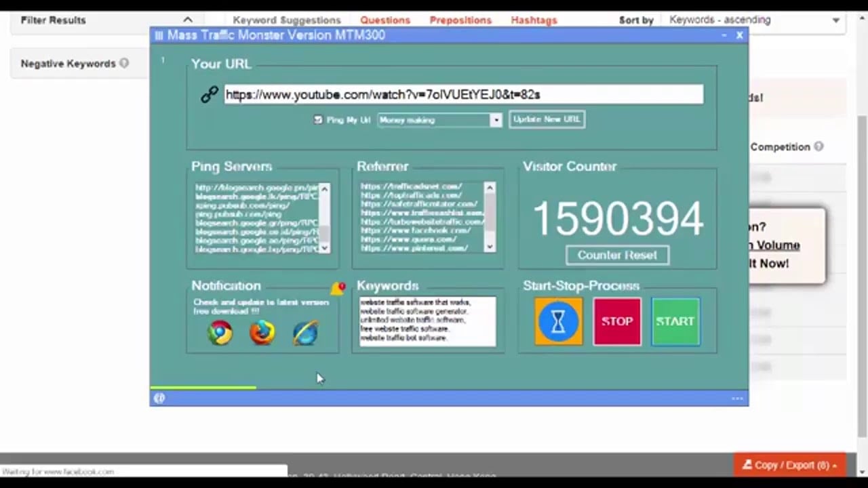Image resolution: width=868 pixels, height=488 pixels.
Task: Select the Internet Explorer icon in Notification panel
Action: [304, 332]
